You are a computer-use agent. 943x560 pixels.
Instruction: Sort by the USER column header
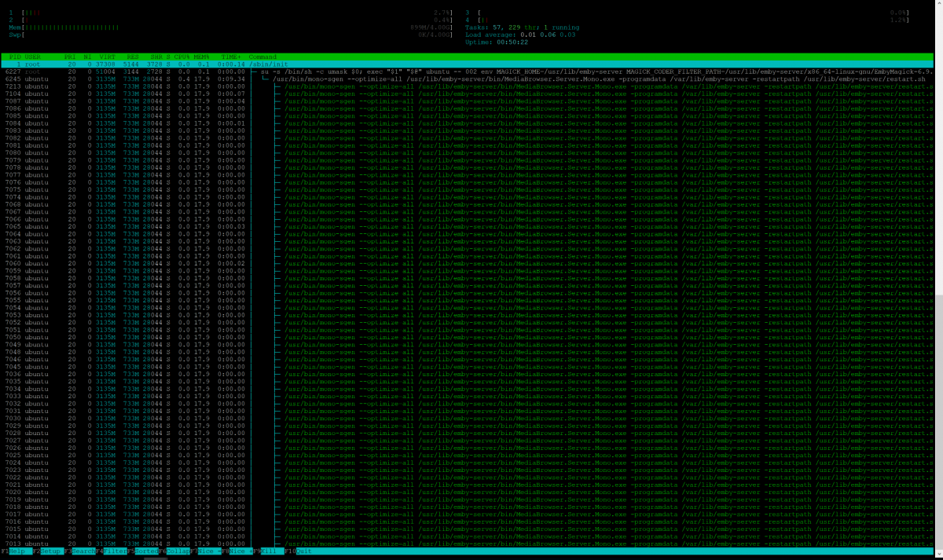click(33, 57)
